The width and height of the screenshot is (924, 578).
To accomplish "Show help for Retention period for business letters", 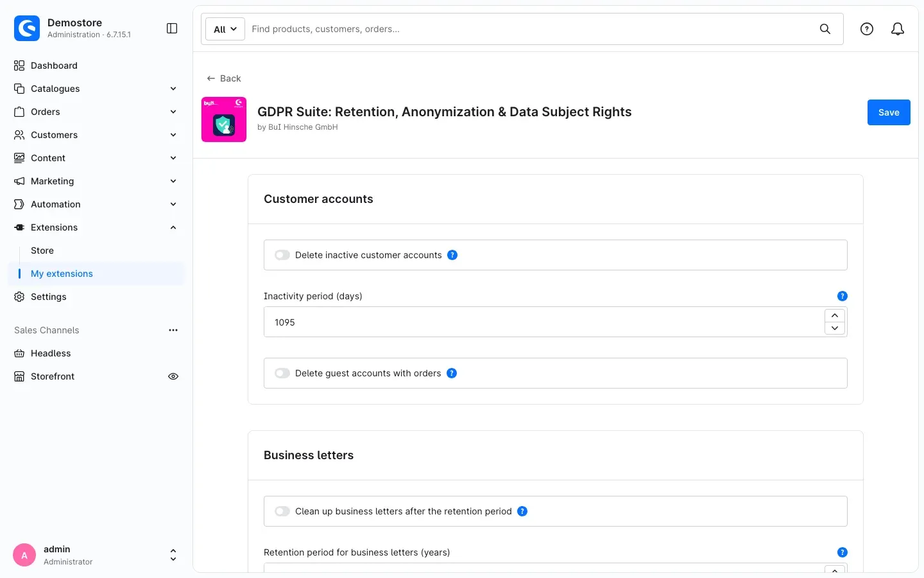I will click(843, 552).
